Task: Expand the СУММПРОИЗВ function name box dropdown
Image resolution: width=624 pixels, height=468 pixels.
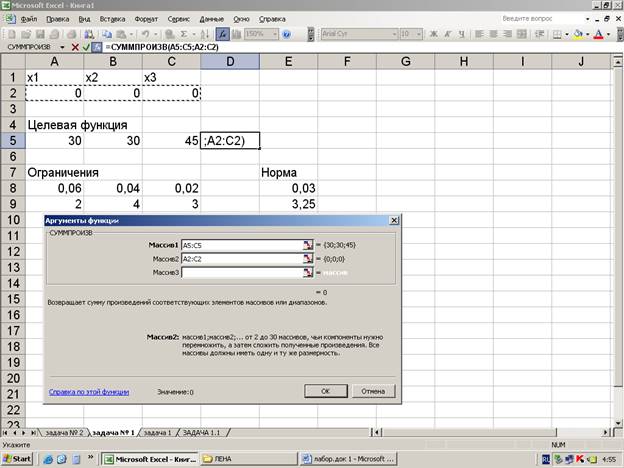Action: coord(62,47)
